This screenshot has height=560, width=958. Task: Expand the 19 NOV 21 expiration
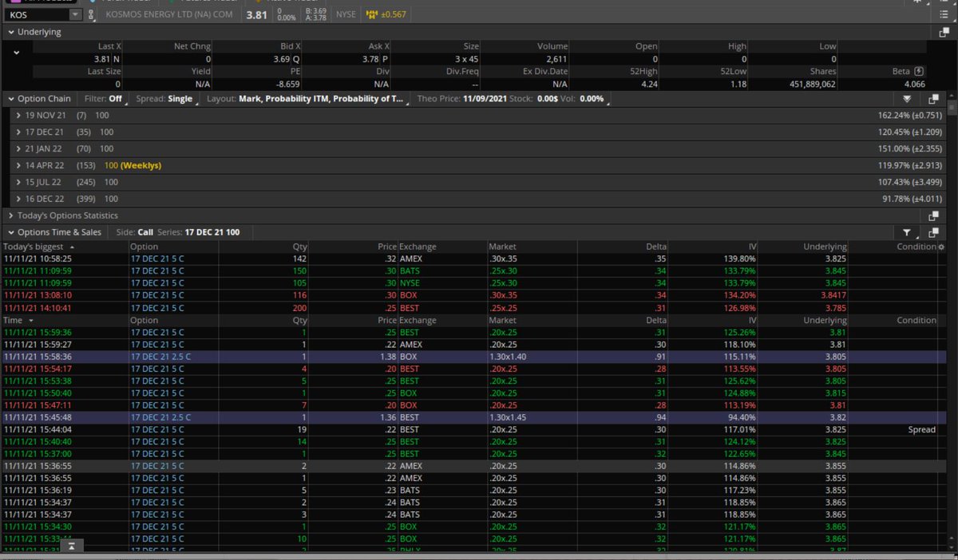pyautogui.click(x=19, y=116)
